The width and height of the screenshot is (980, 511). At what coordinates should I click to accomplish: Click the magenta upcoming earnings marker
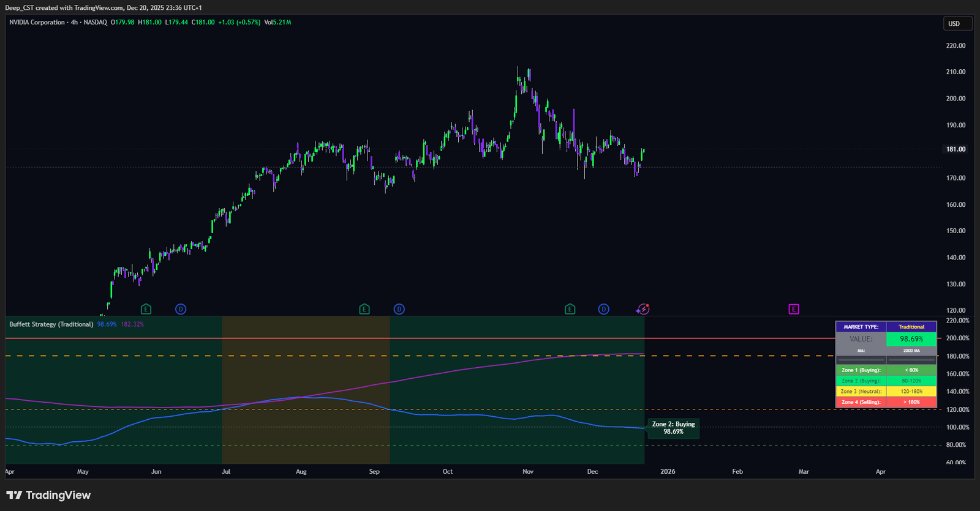[x=794, y=309]
